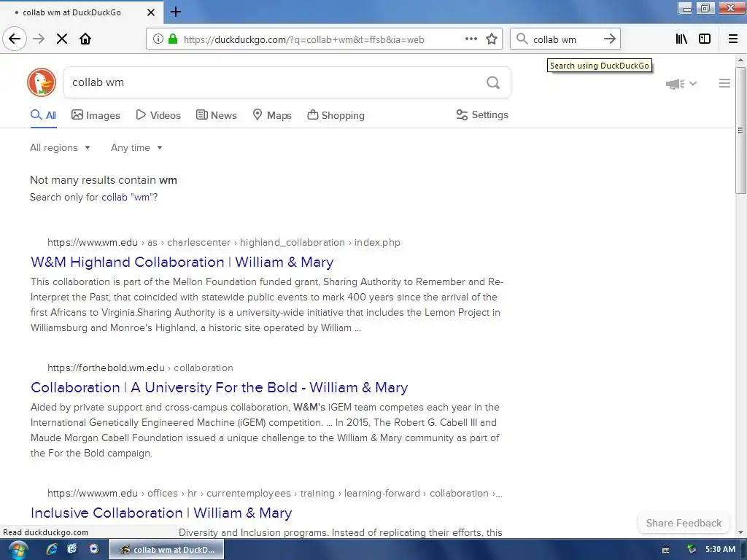Open DuckDuckGo side hamburger menu
Viewport: 747px width, 560px height.
click(x=724, y=83)
